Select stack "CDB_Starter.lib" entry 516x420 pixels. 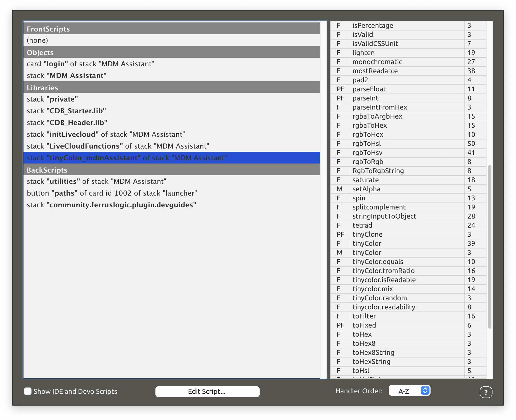pos(66,111)
